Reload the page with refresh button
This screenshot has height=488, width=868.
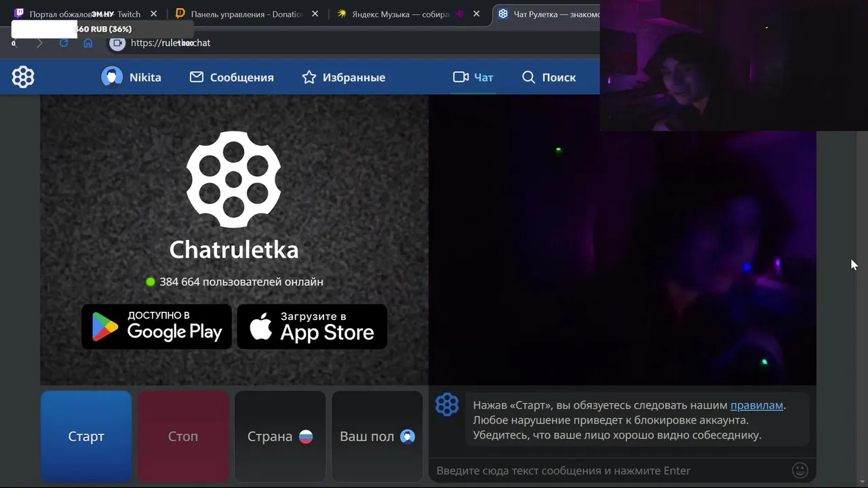tap(64, 43)
